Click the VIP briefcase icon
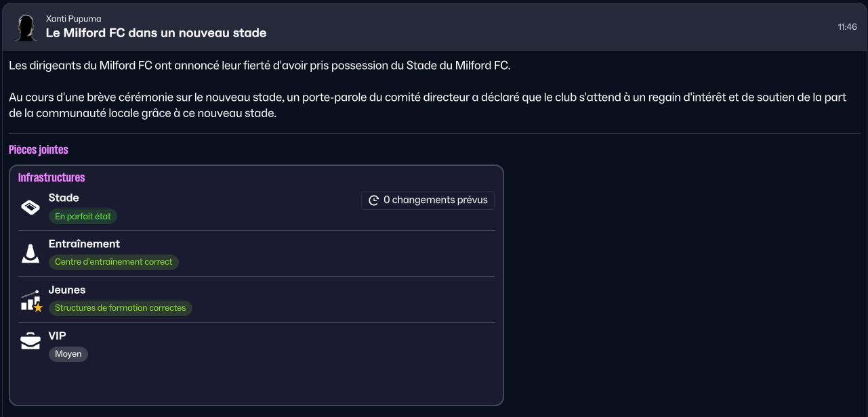The height and width of the screenshot is (417, 868). click(x=30, y=341)
